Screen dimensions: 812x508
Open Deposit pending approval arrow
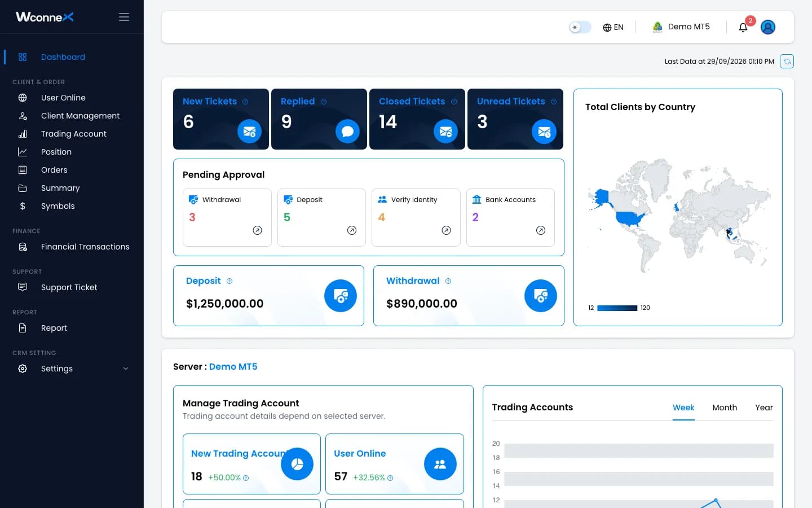tap(352, 230)
